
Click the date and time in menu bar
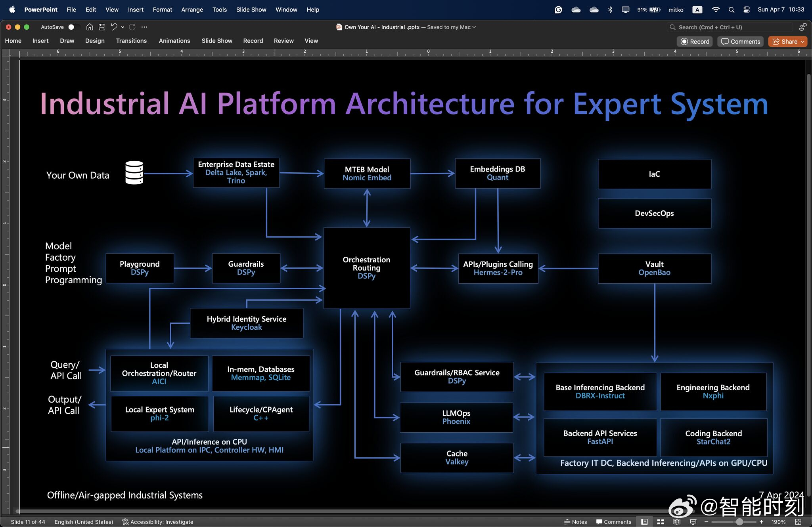(781, 10)
